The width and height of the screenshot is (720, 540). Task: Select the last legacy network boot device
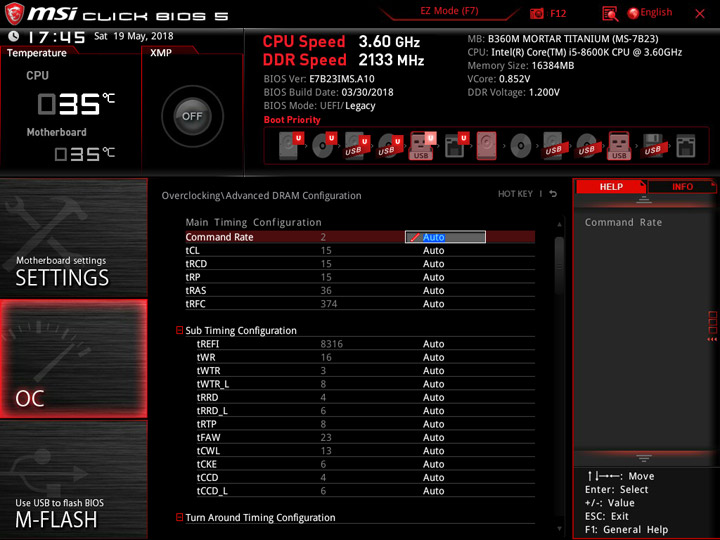(686, 146)
